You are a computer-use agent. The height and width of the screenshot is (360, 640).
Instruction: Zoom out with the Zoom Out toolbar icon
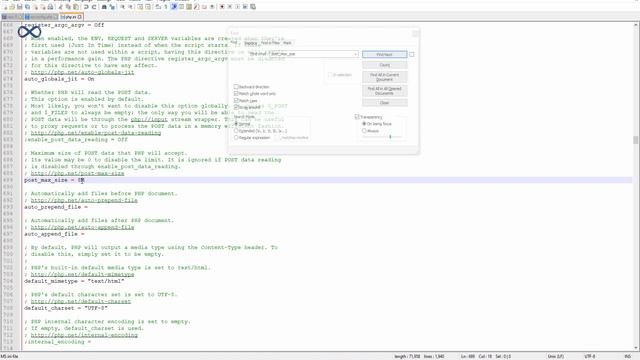coord(130,7)
